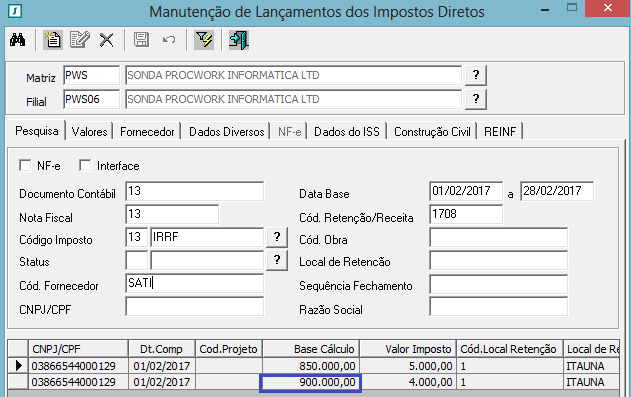This screenshot has width=631, height=397.
Task: Open Código Imposto lookup question-mark button
Action: pyautogui.click(x=277, y=237)
